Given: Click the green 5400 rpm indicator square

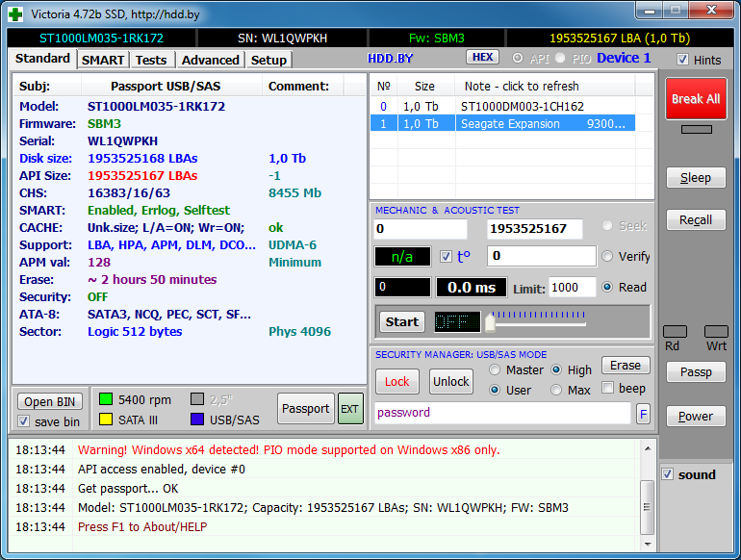Looking at the screenshot, I should 106,398.
